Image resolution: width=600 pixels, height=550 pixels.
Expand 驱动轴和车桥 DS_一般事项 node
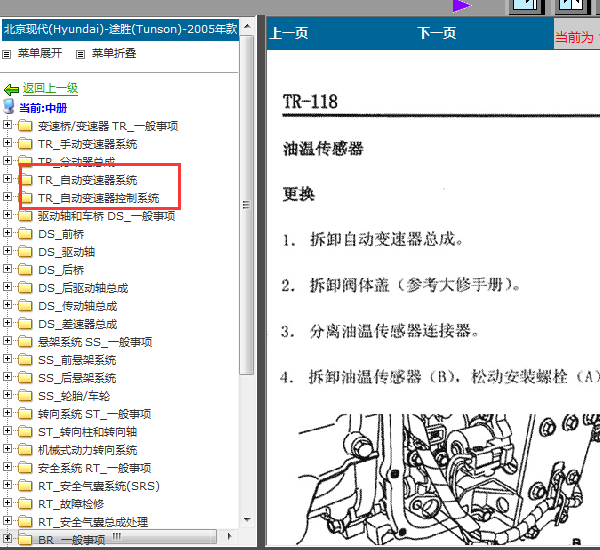7,214
